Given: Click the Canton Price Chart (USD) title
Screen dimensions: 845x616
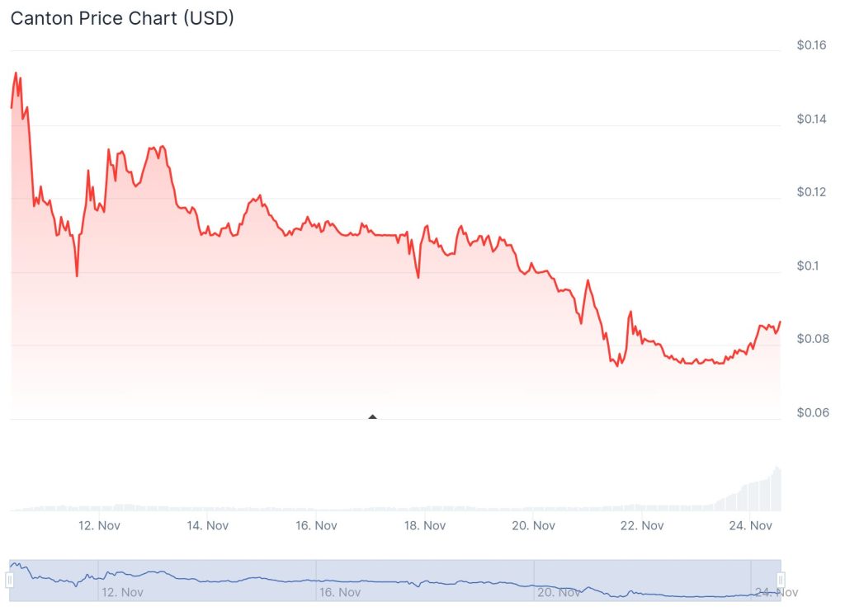Looking at the screenshot, I should coord(122,18).
